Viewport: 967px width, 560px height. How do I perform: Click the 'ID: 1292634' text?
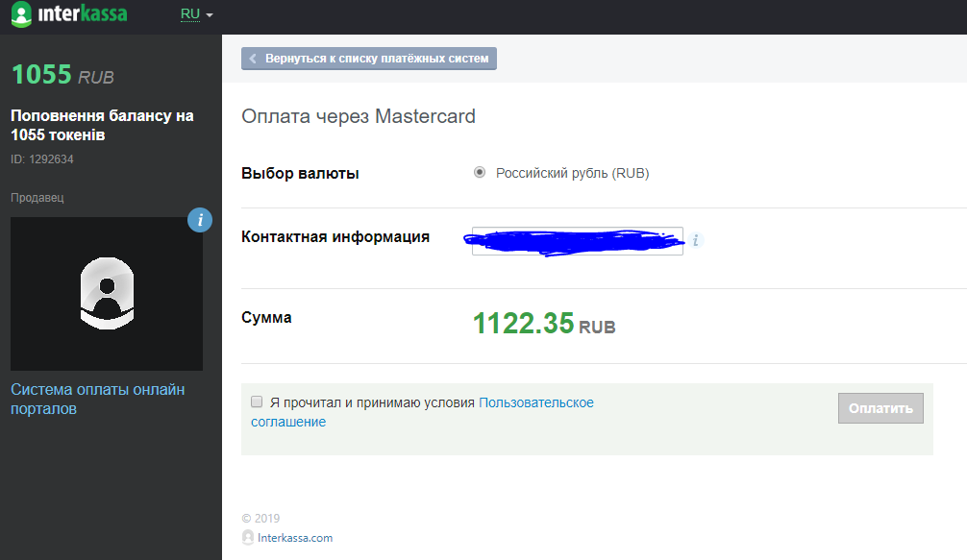click(42, 158)
